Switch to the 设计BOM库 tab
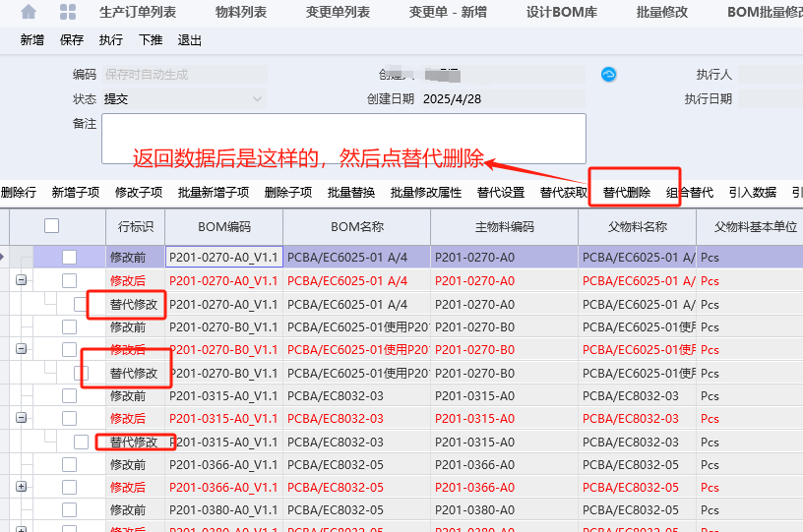The image size is (803, 532). [554, 13]
